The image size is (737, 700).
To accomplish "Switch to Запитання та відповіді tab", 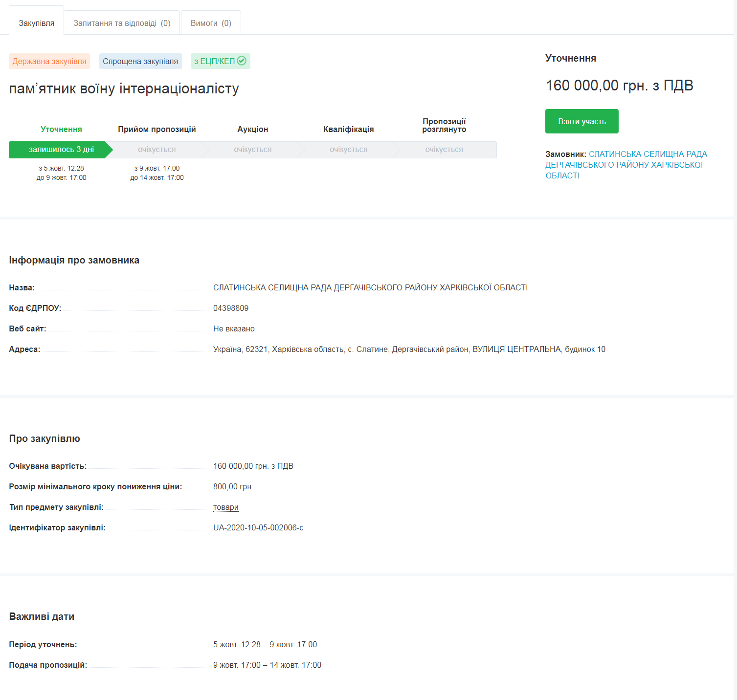I will point(122,23).
